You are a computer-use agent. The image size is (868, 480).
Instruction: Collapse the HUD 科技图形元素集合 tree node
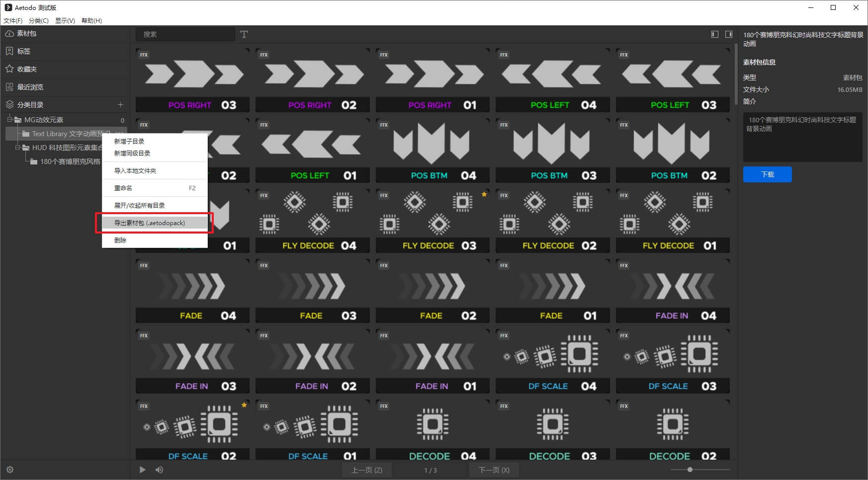point(17,148)
